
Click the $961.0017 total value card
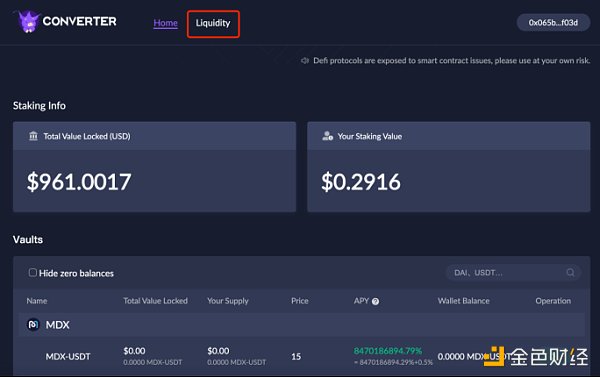[154, 167]
